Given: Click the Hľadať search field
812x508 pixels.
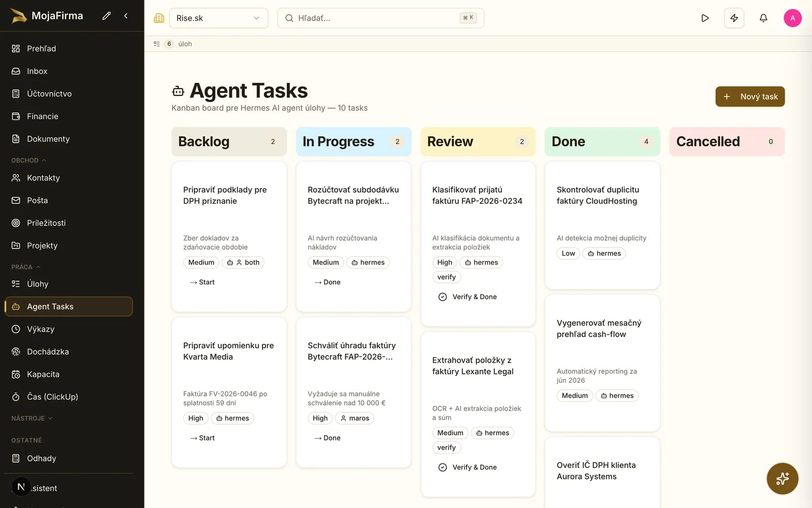Looking at the screenshot, I should tap(381, 18).
